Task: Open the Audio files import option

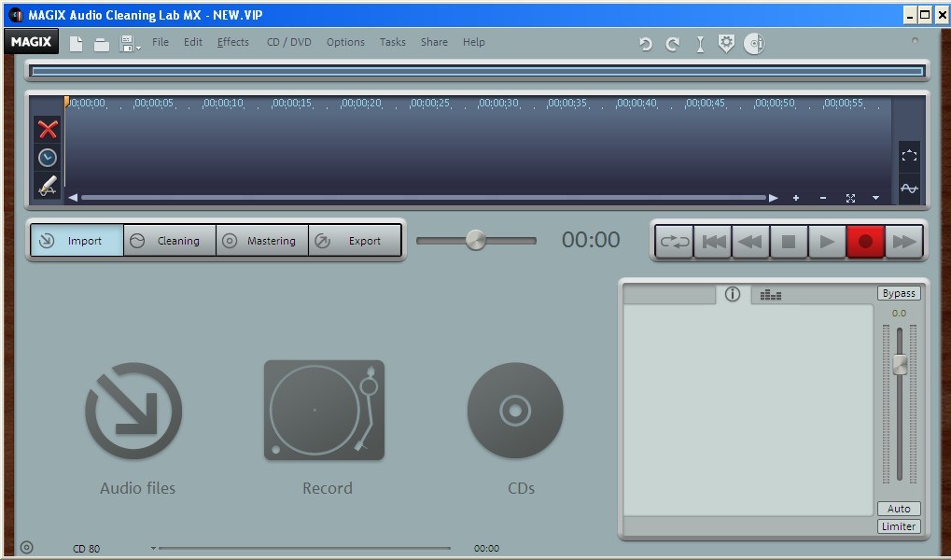Action: (134, 409)
